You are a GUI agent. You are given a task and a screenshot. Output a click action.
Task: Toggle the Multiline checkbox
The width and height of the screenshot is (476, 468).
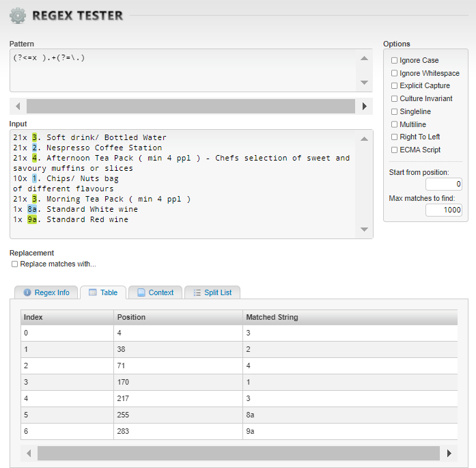[394, 124]
